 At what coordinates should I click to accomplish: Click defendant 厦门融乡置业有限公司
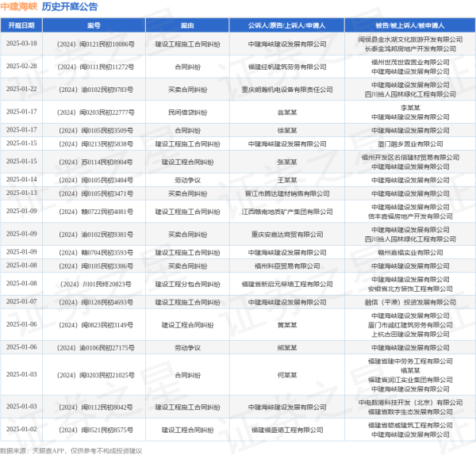click(x=410, y=144)
